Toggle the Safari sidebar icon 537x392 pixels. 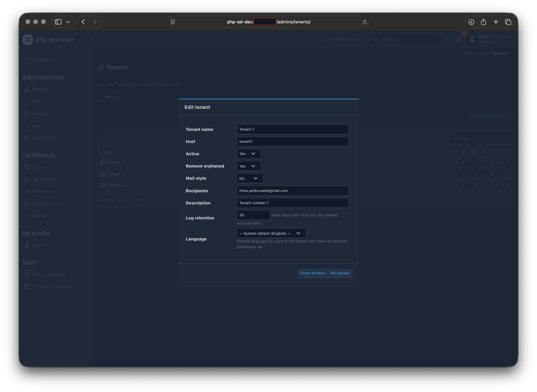pyautogui.click(x=58, y=22)
